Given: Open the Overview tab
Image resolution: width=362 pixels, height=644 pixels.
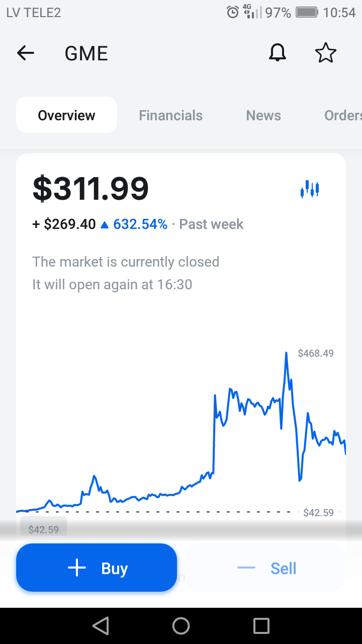Looking at the screenshot, I should (66, 115).
